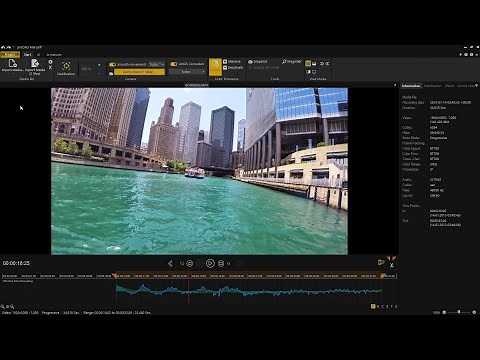
Task: Toggle the second Color Enhancers checkbox
Action: click(x=225, y=68)
